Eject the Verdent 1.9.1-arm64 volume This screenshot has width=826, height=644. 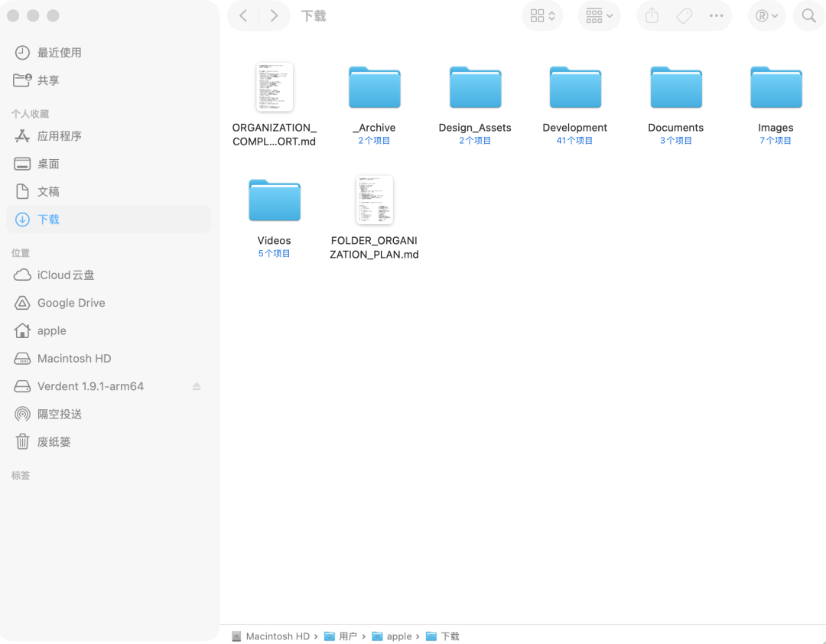(x=197, y=386)
